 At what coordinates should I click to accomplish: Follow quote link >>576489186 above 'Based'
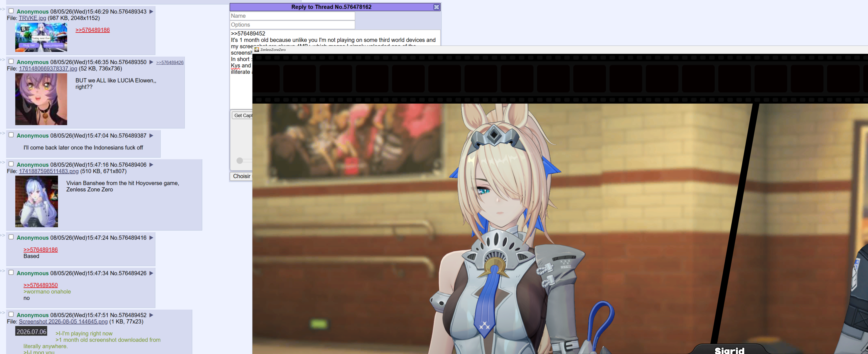pyautogui.click(x=41, y=250)
